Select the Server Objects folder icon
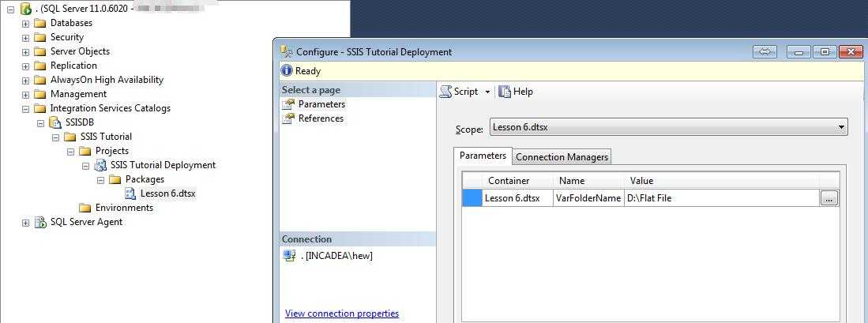This screenshot has width=868, height=323. click(39, 51)
